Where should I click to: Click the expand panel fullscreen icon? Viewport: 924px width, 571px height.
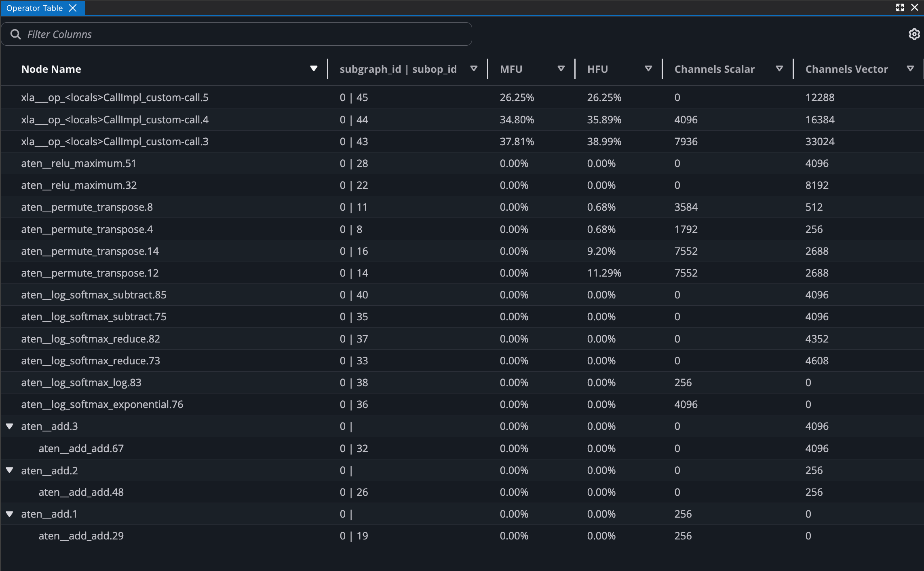pos(900,8)
